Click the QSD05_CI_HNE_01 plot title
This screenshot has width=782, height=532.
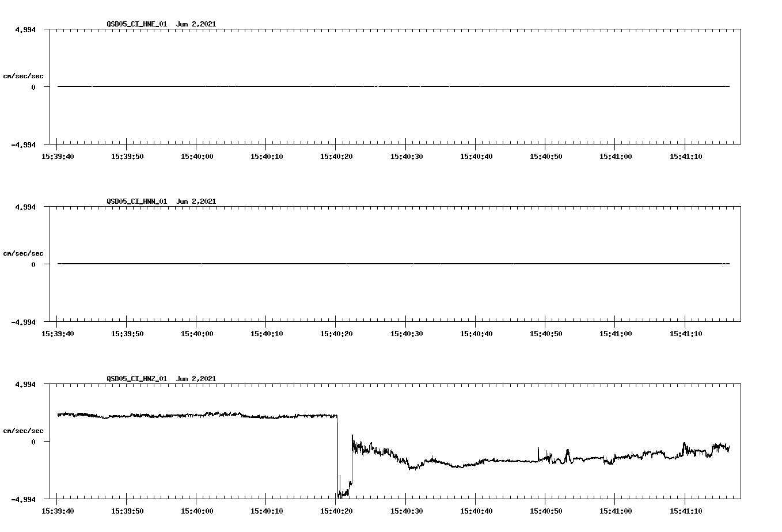click(137, 24)
